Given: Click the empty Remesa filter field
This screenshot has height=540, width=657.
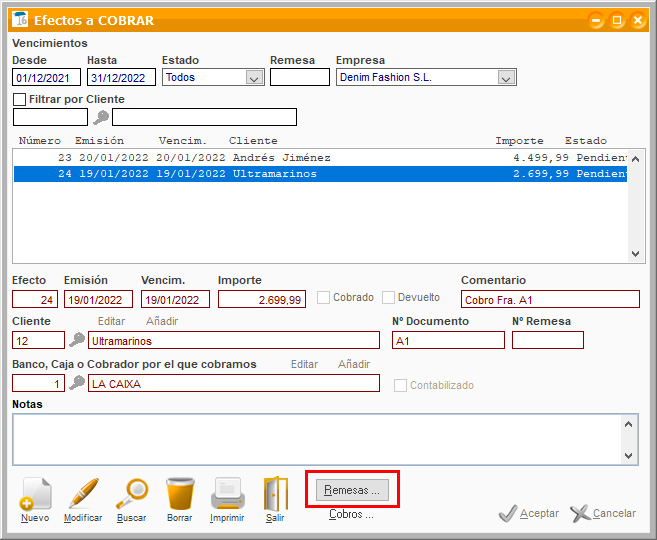Looking at the screenshot, I should 300,78.
